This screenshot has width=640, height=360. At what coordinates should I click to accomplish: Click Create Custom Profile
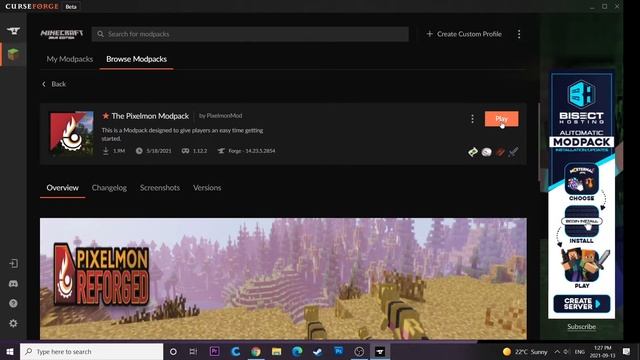pyautogui.click(x=464, y=34)
